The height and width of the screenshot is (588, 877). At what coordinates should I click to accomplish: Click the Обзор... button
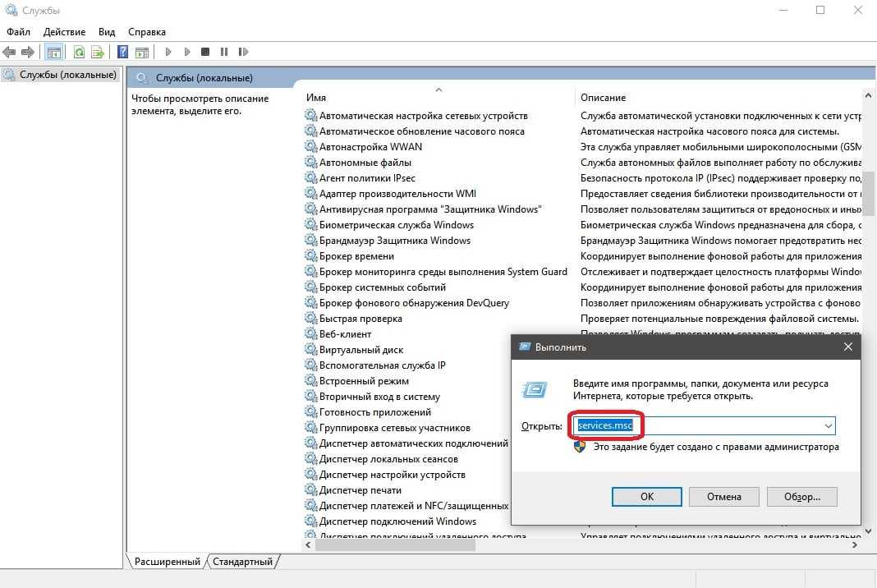pyautogui.click(x=801, y=497)
